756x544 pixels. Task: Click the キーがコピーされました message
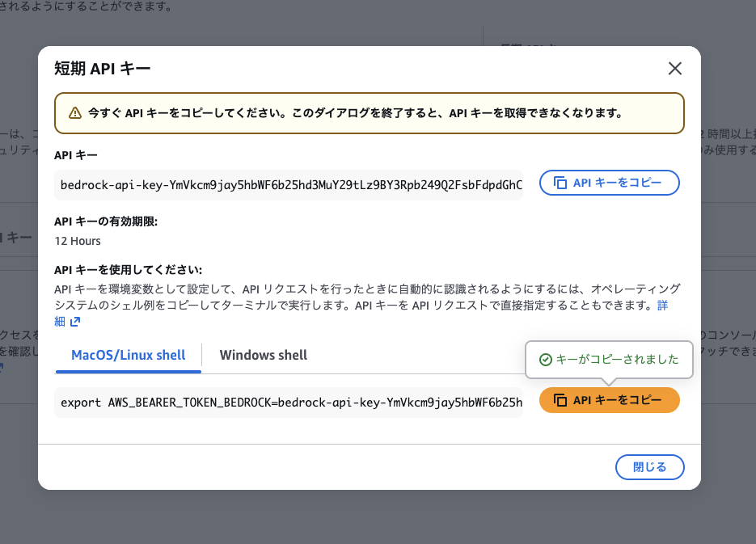(x=617, y=360)
